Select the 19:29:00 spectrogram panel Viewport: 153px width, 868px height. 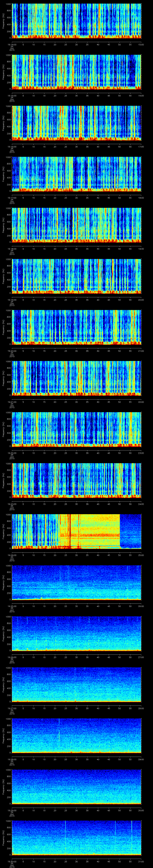(x=77, y=786)
